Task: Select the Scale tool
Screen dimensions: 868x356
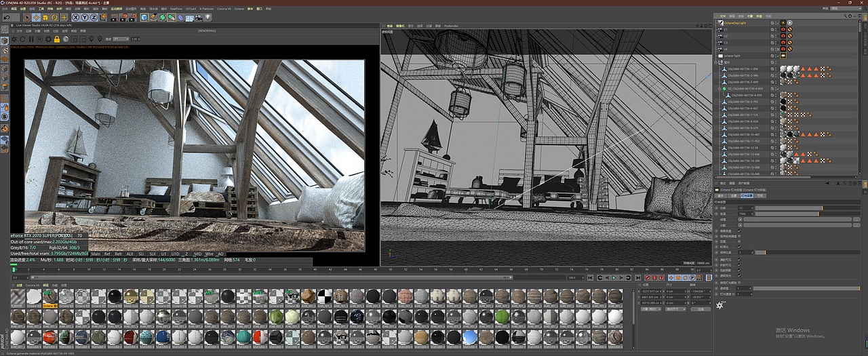Action: click(x=45, y=17)
